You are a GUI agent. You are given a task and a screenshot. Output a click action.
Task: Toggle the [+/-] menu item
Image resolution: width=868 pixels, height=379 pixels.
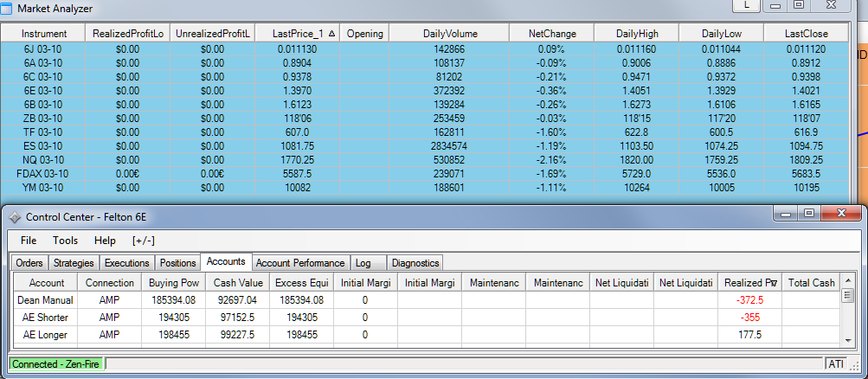pyautogui.click(x=143, y=241)
